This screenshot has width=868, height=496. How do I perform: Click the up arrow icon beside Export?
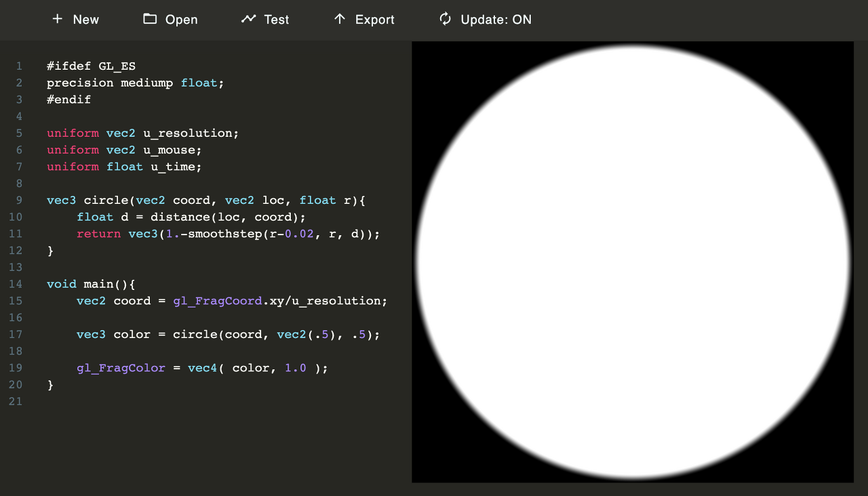[x=340, y=19]
